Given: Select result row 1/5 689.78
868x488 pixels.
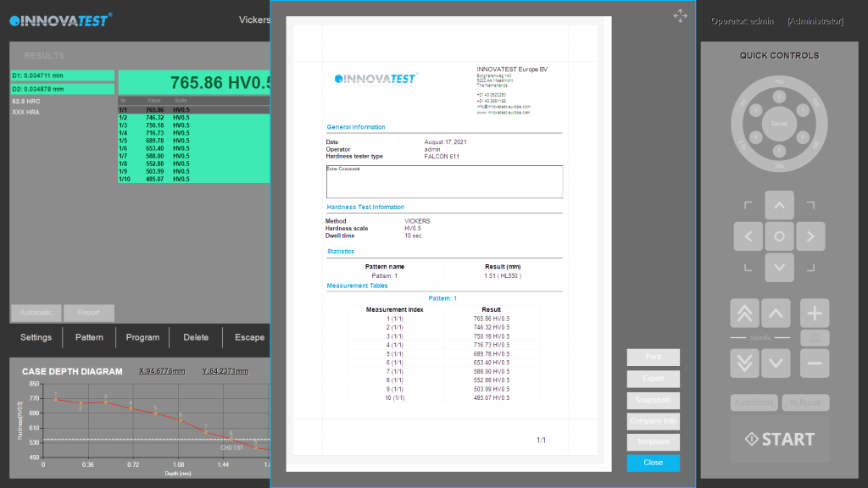Looking at the screenshot, I should click(194, 141).
